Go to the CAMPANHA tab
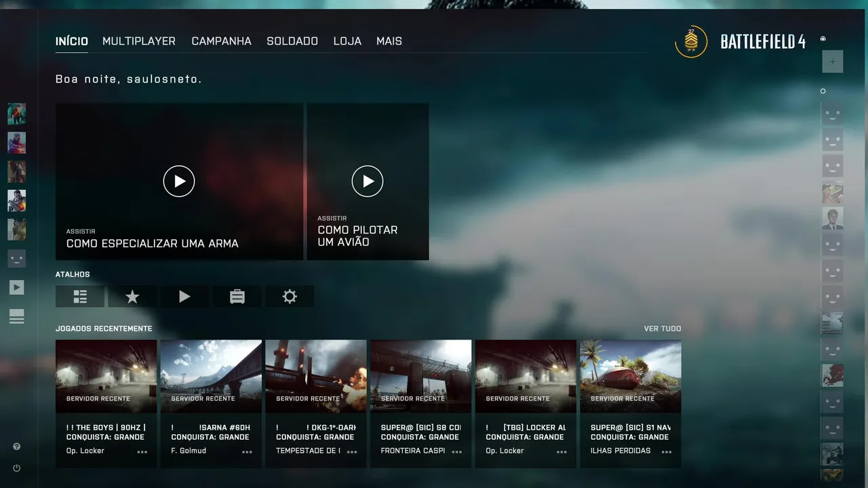The width and height of the screenshot is (868, 488). tap(221, 41)
